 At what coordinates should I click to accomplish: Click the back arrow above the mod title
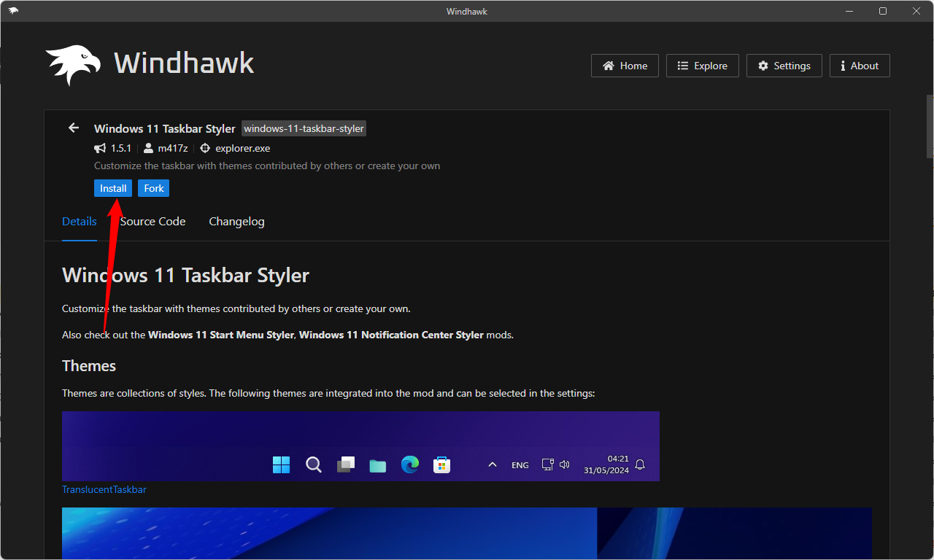coord(73,128)
